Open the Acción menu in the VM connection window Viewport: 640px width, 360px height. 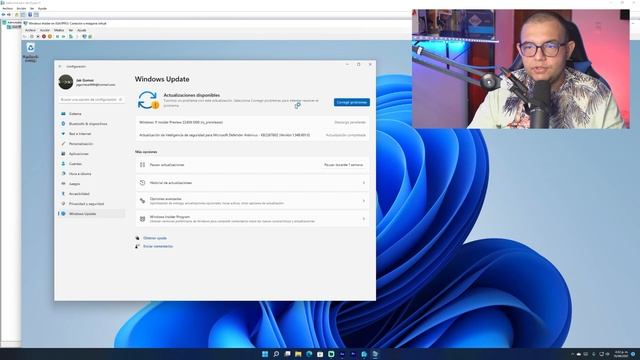tap(44, 30)
